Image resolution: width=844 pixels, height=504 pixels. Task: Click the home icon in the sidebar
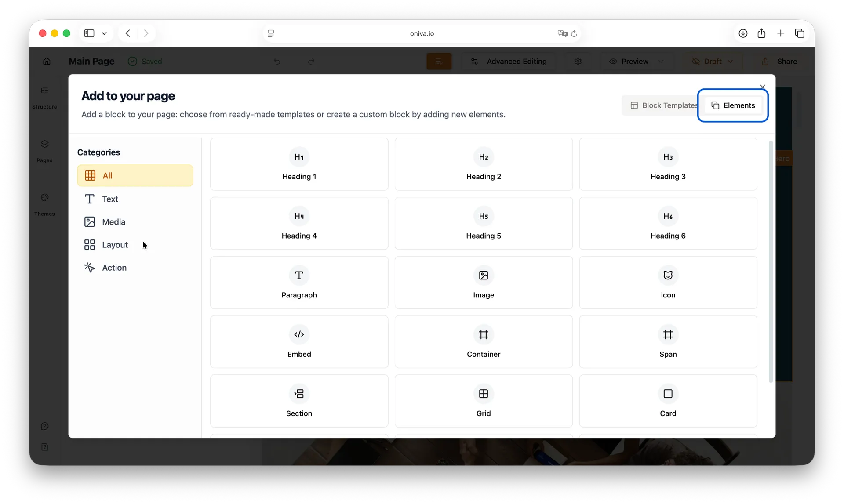(47, 61)
